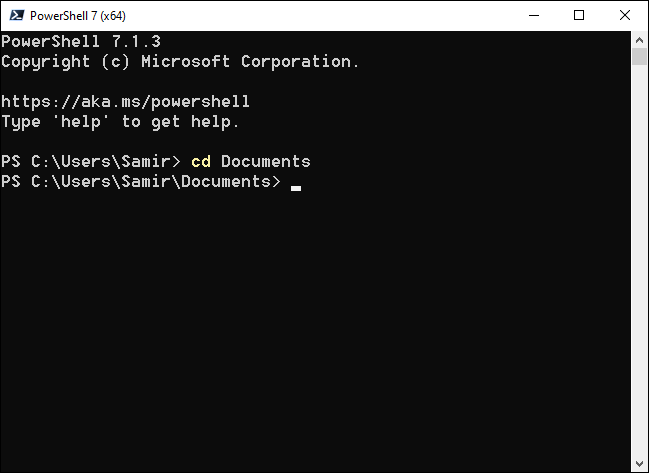Click the blinking cursor at the current prompt

[x=296, y=186]
